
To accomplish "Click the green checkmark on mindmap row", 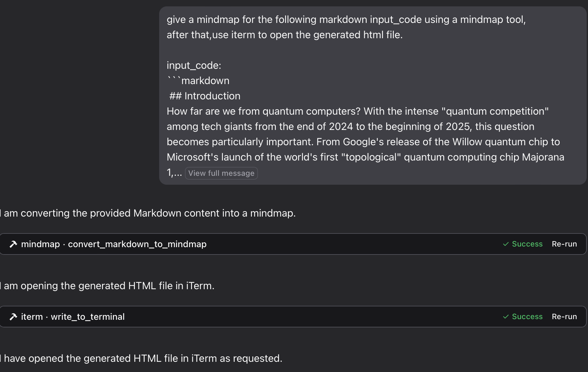I will point(506,244).
